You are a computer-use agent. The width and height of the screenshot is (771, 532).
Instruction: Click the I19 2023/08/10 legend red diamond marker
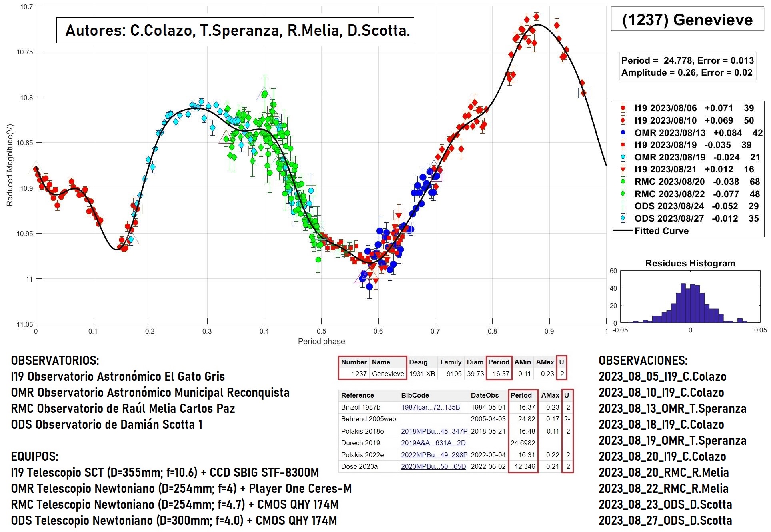click(623, 120)
